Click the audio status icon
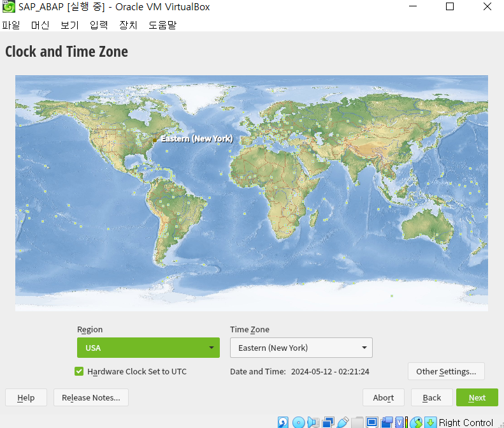 pos(313,422)
